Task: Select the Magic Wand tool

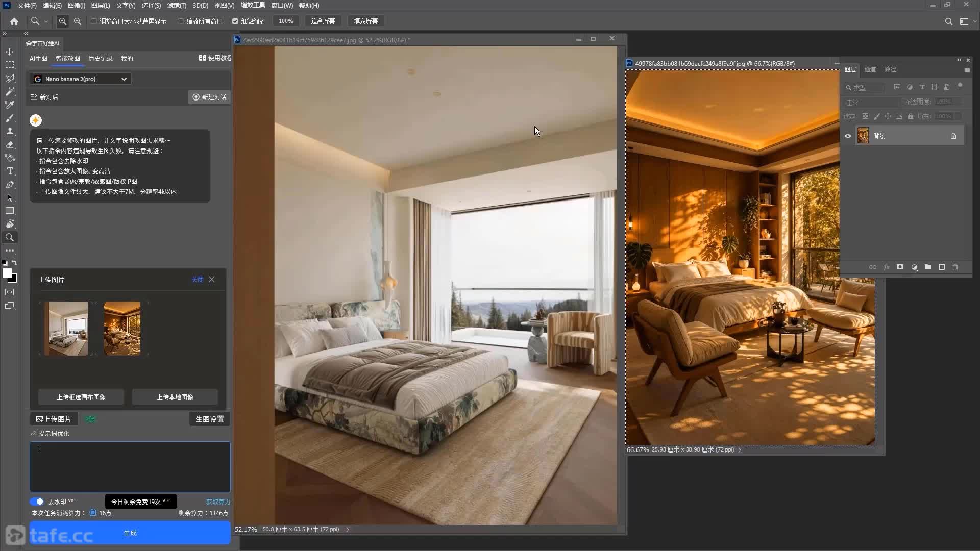Action: tap(10, 92)
